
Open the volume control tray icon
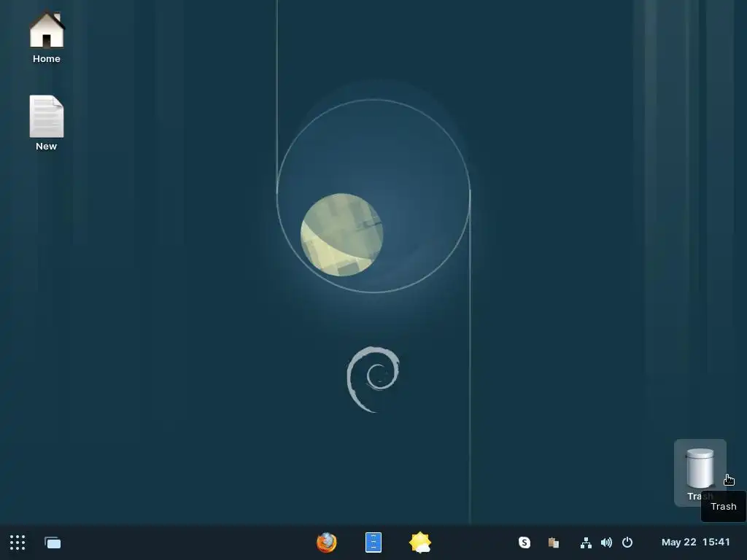point(606,542)
